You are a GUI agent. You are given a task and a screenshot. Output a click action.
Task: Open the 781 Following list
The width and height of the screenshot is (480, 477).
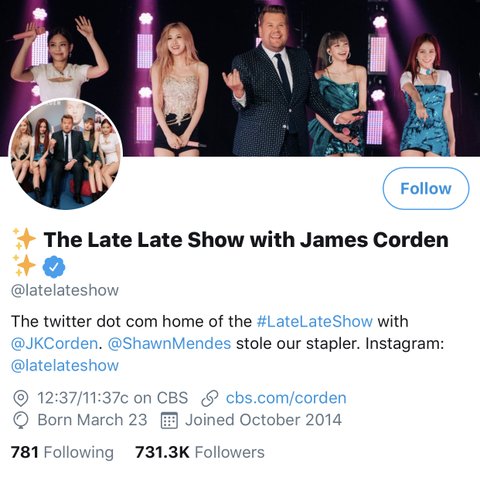click(62, 452)
